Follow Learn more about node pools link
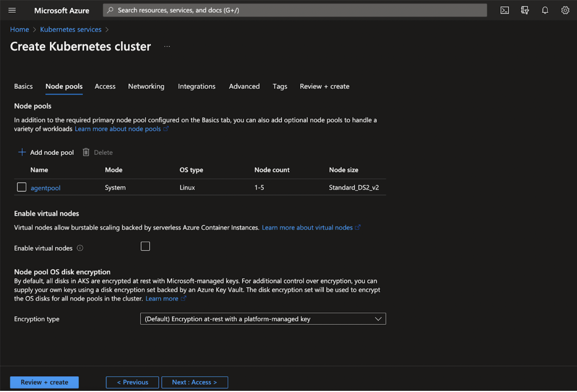 [x=118, y=129]
